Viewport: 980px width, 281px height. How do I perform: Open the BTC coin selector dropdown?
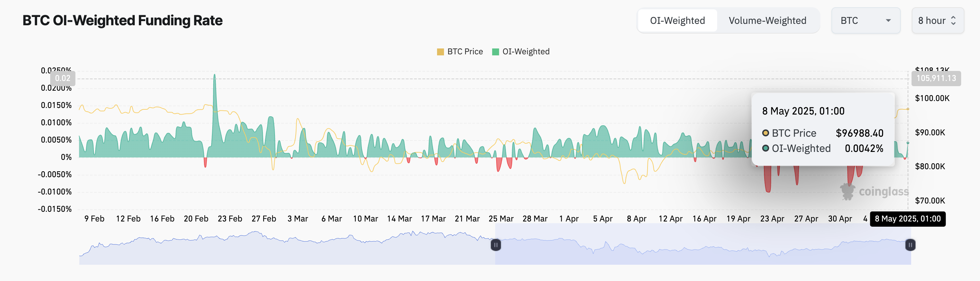tap(865, 20)
